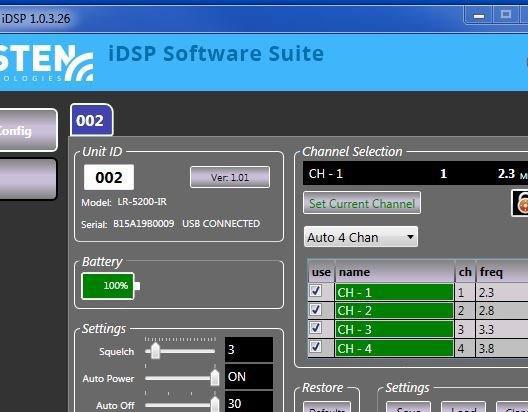
Task: Toggle the use checkbox for CH - 3
Action: pos(316,328)
